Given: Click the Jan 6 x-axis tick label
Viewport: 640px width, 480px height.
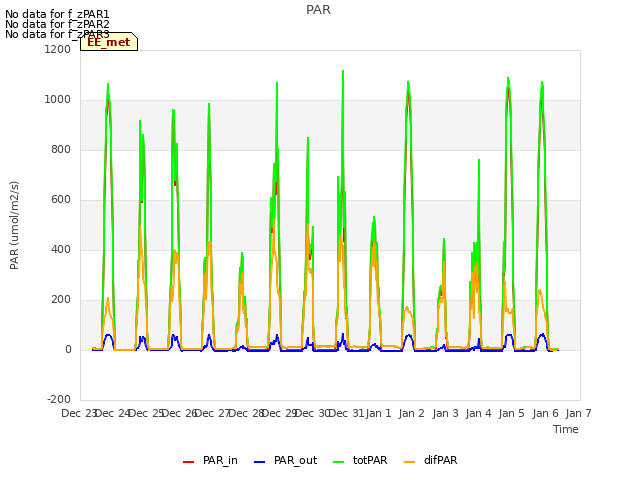Looking at the screenshot, I should click(x=545, y=413).
